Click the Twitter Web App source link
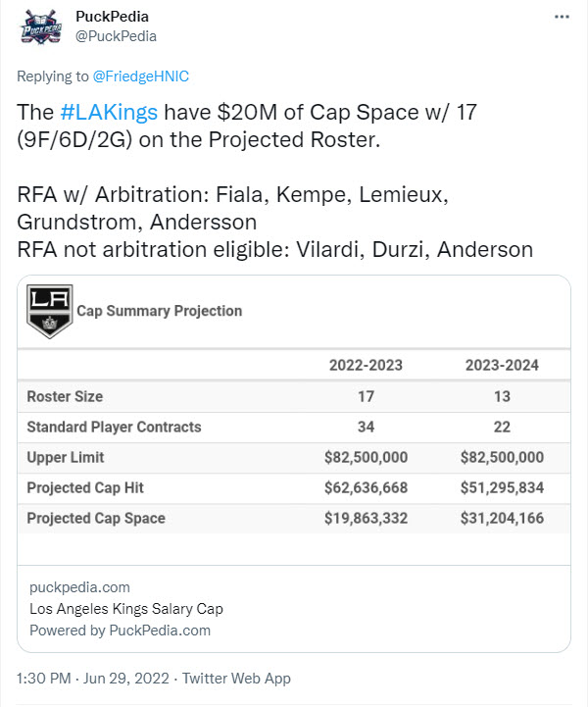The image size is (588, 707). click(236, 679)
